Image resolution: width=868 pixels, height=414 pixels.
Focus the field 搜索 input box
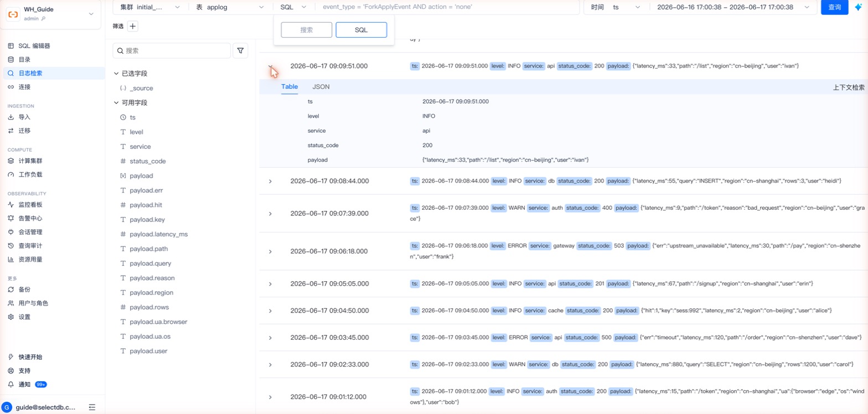pyautogui.click(x=172, y=50)
